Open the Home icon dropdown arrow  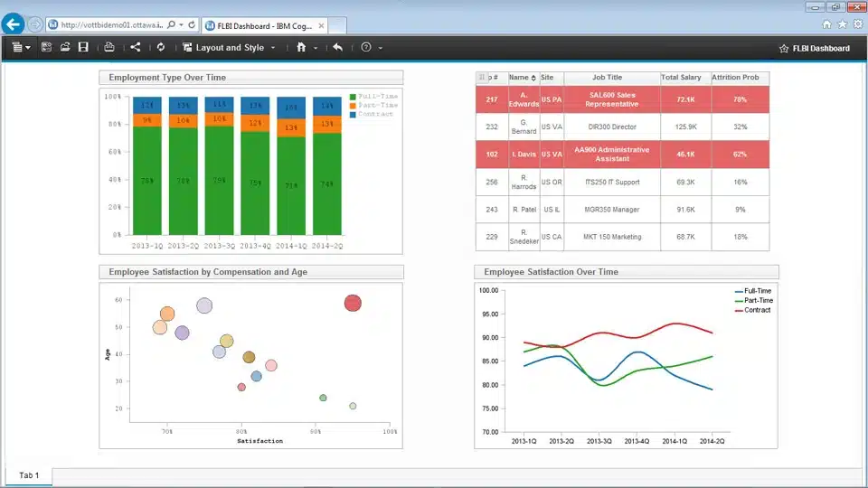(316, 48)
